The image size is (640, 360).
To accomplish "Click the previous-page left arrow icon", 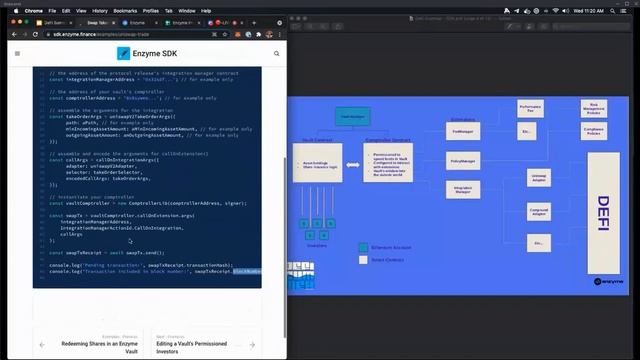I will point(42,345).
